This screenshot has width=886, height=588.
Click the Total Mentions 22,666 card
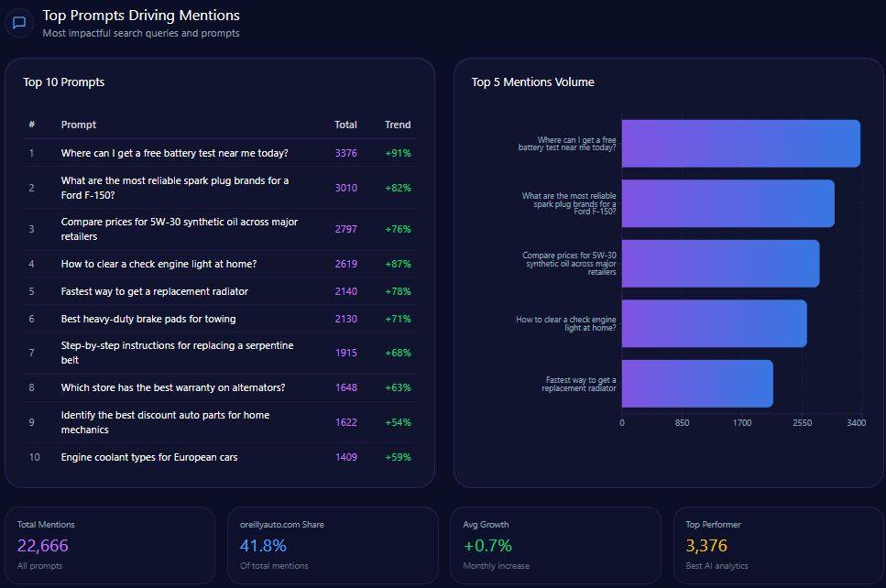(110, 546)
